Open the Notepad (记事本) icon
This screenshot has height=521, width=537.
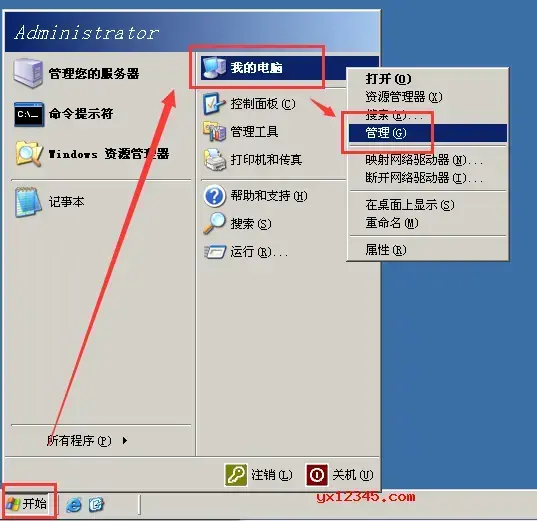[x=27, y=202]
